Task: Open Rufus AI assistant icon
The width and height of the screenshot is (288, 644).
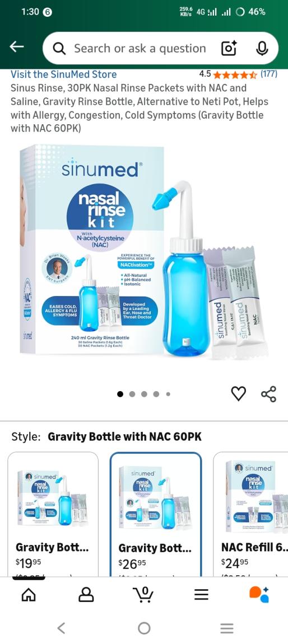Action: [x=259, y=594]
